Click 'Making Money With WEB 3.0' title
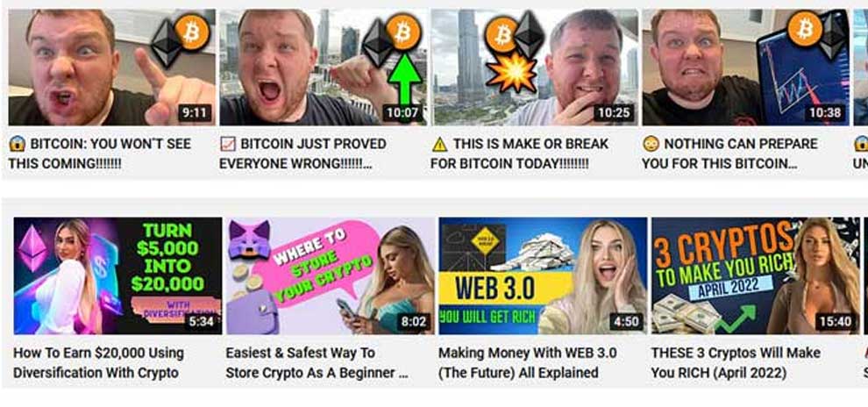The width and height of the screenshot is (868, 407). point(528,362)
